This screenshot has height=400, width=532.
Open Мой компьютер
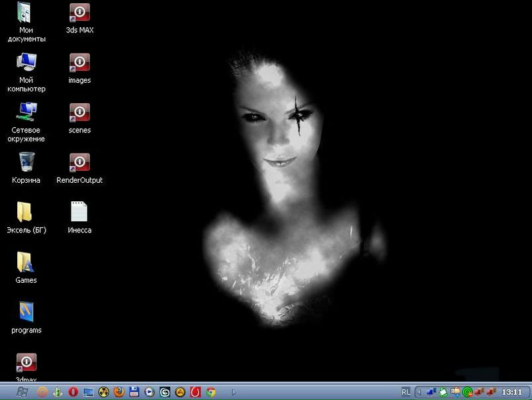(x=26, y=63)
